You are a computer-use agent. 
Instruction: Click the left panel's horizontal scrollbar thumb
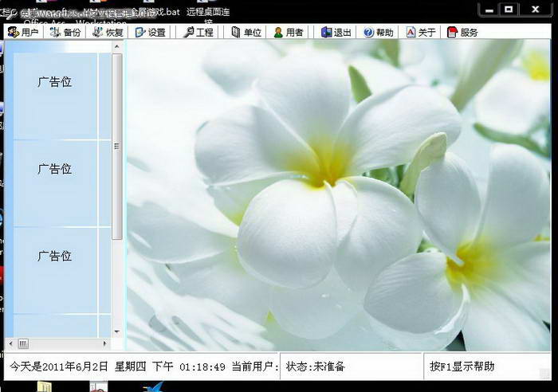pos(23,343)
